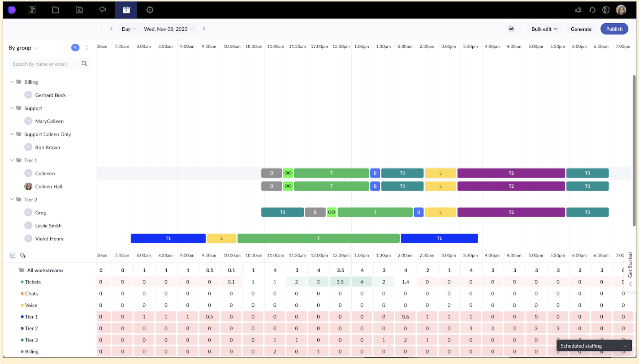Open the folder icon in the top bar
This screenshot has width=640, height=364.
pyautogui.click(x=55, y=10)
